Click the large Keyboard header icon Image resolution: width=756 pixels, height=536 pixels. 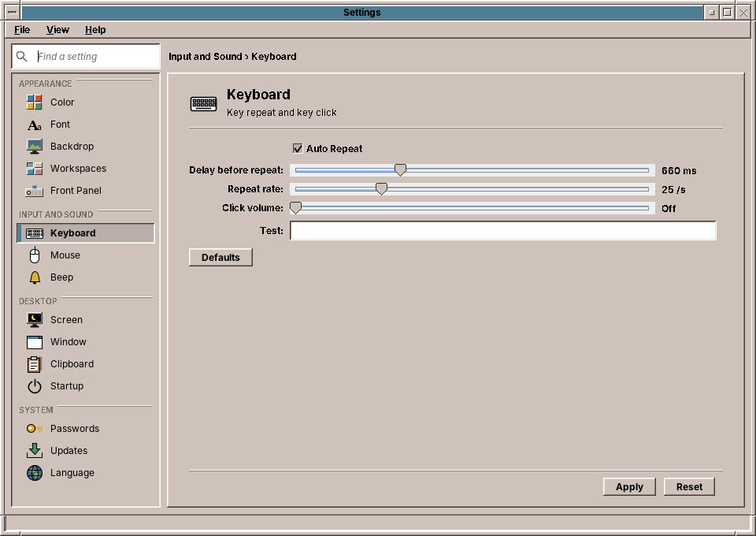pyautogui.click(x=203, y=103)
